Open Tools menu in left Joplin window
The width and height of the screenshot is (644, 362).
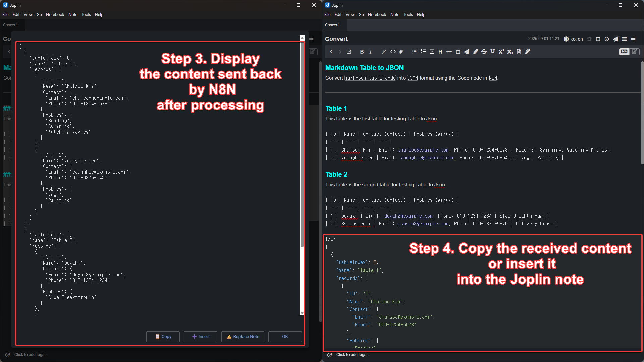(86, 15)
